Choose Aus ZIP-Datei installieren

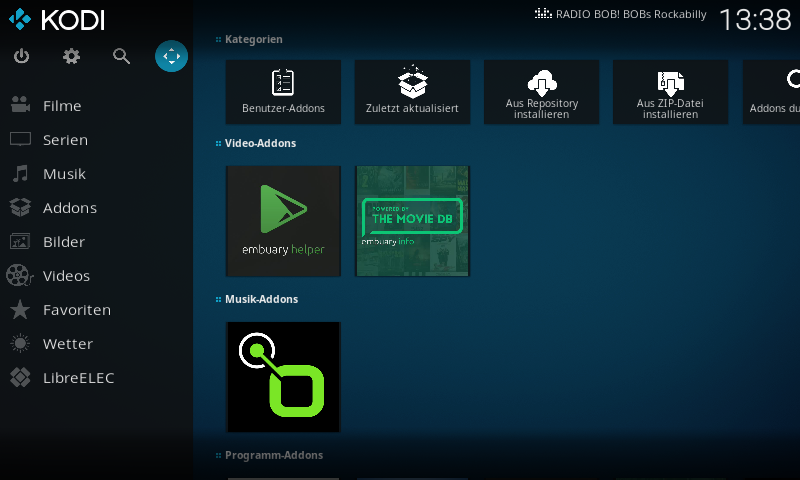[x=670, y=92]
